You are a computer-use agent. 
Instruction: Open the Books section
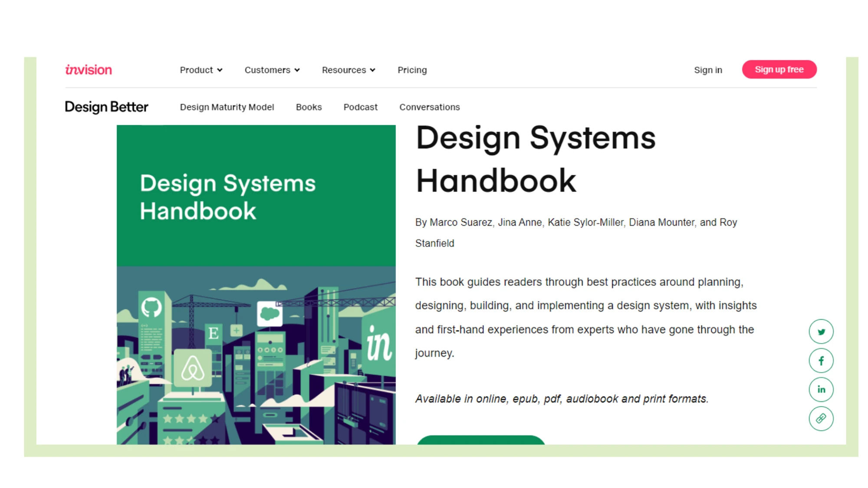(309, 107)
